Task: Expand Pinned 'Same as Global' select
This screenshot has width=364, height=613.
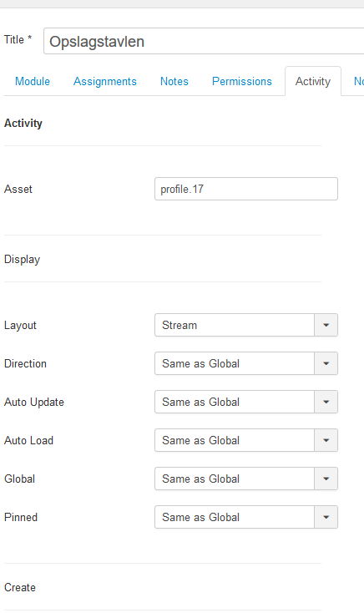Action: tap(246, 517)
